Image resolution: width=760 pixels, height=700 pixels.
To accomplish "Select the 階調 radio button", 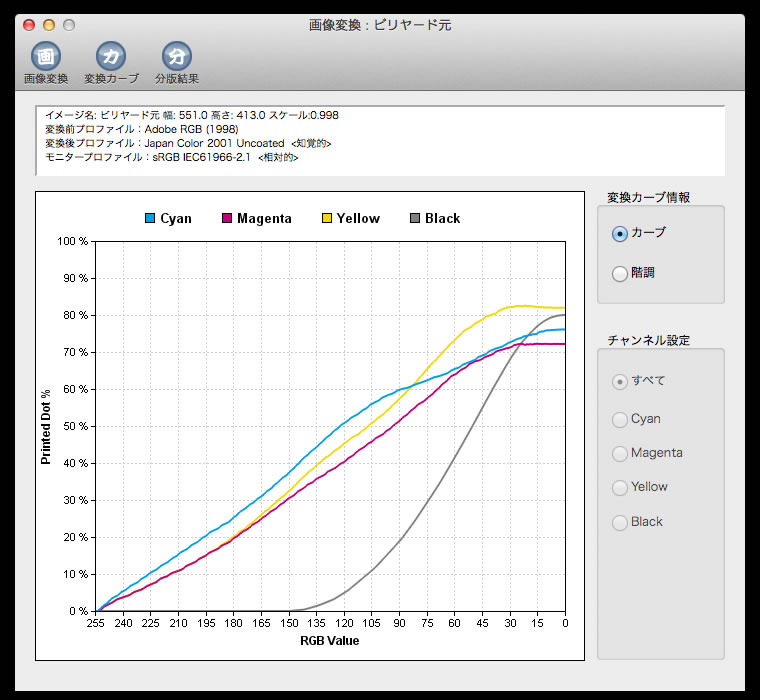I will pyautogui.click(x=620, y=273).
